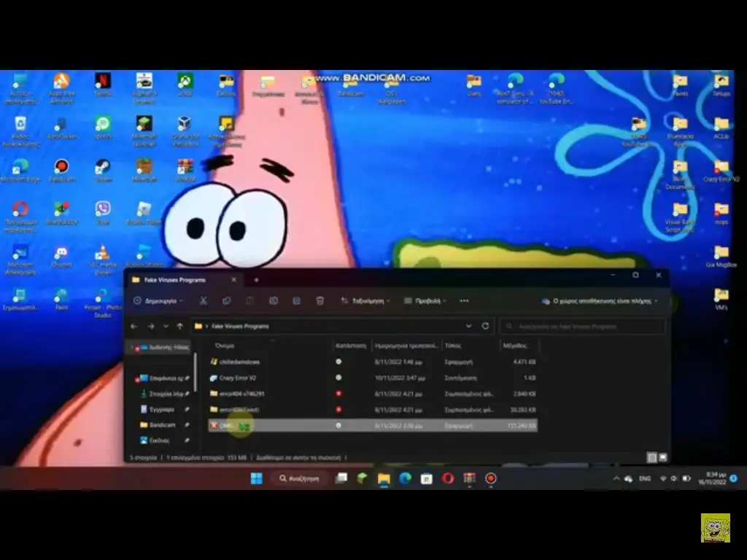Click the ENG language indicator in tray
Image resolution: width=747 pixels, height=560 pixels.
pyautogui.click(x=645, y=478)
